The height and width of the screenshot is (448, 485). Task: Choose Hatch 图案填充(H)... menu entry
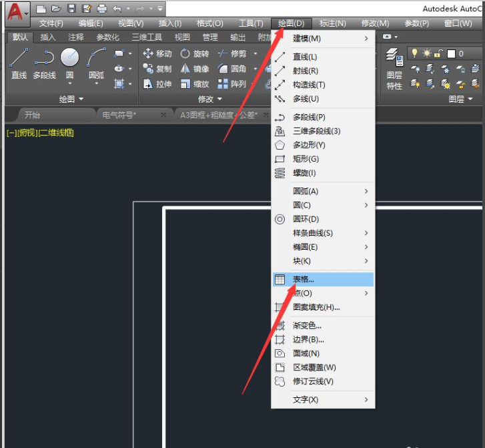pyautogui.click(x=324, y=307)
